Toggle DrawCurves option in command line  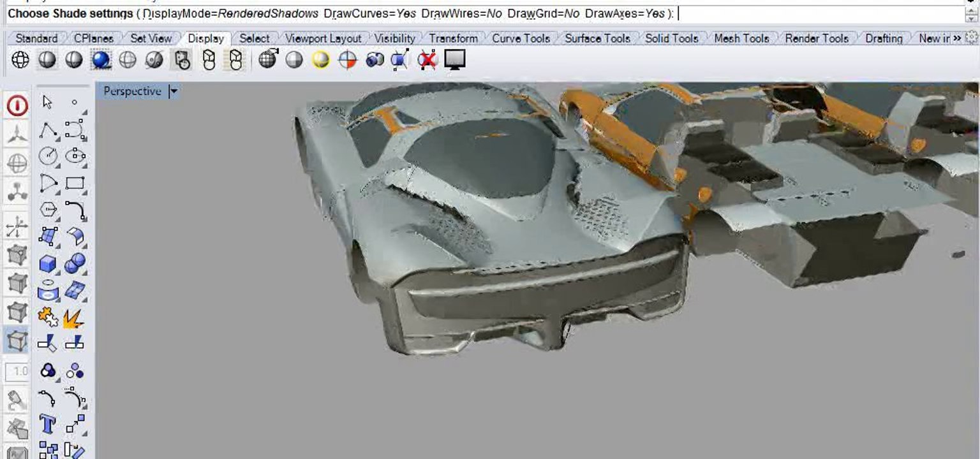click(x=369, y=13)
